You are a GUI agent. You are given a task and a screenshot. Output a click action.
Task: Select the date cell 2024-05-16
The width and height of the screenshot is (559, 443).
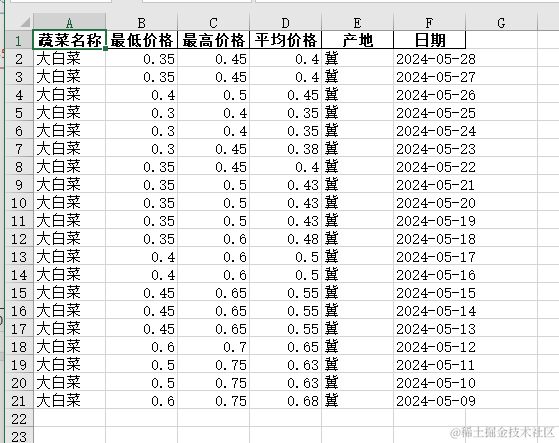tap(430, 274)
